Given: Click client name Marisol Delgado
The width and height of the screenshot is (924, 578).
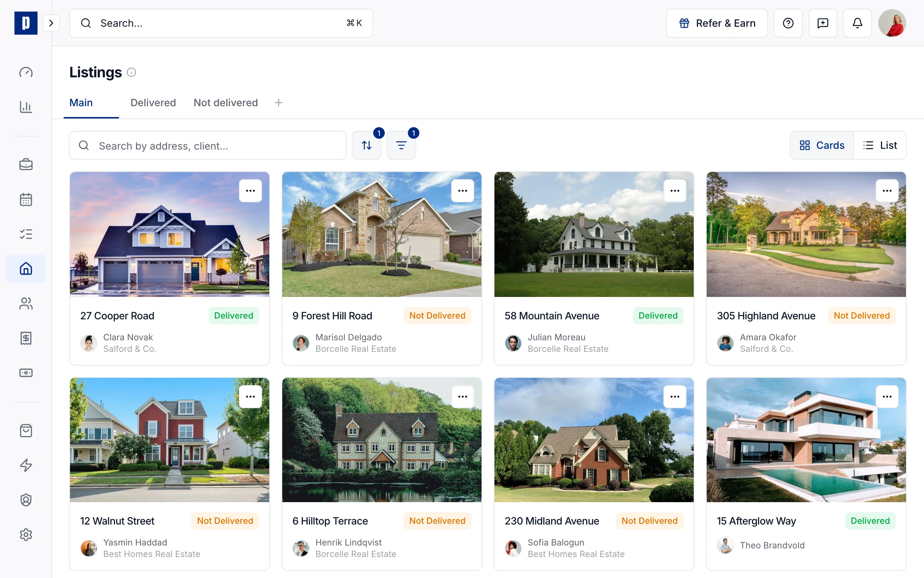Looking at the screenshot, I should pos(349,337).
